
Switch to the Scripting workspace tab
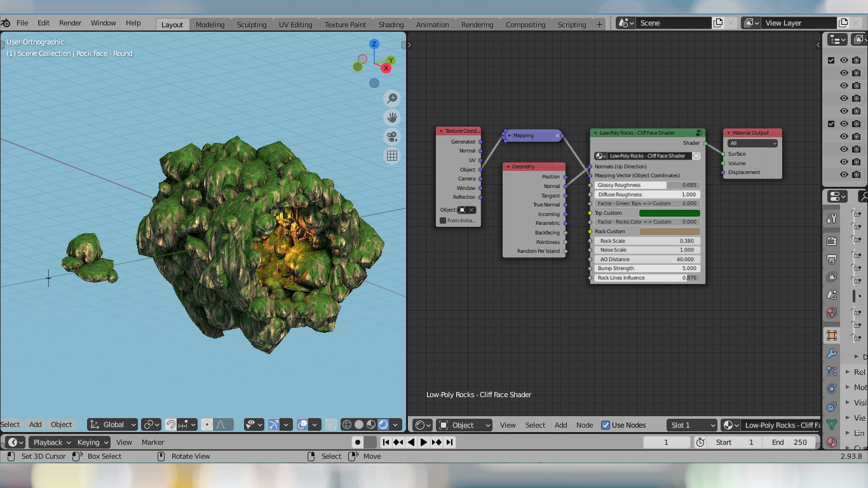[x=572, y=25]
